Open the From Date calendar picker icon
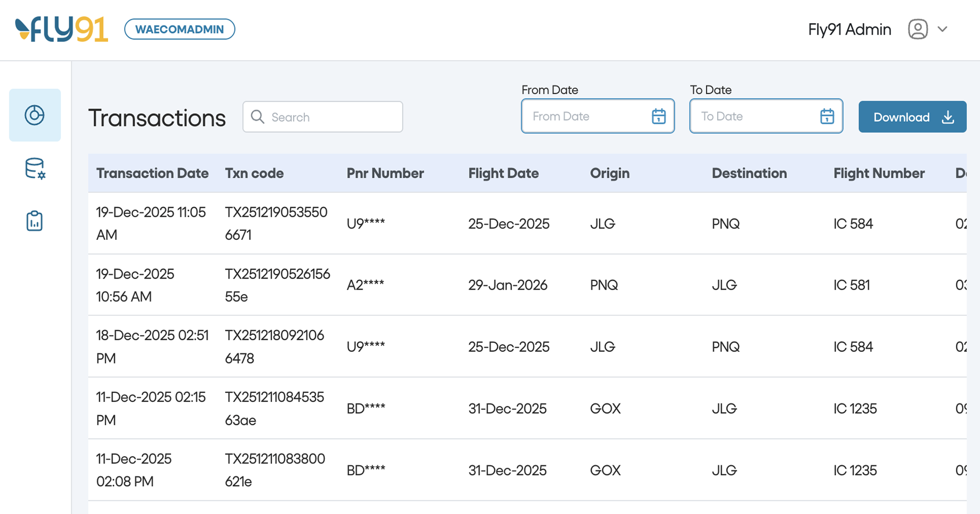The image size is (980, 514). pyautogui.click(x=658, y=116)
